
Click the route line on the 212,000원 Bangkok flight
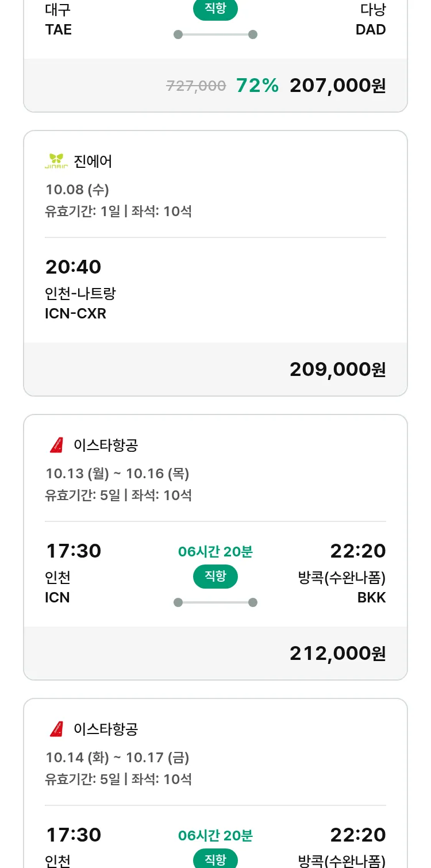click(x=215, y=602)
